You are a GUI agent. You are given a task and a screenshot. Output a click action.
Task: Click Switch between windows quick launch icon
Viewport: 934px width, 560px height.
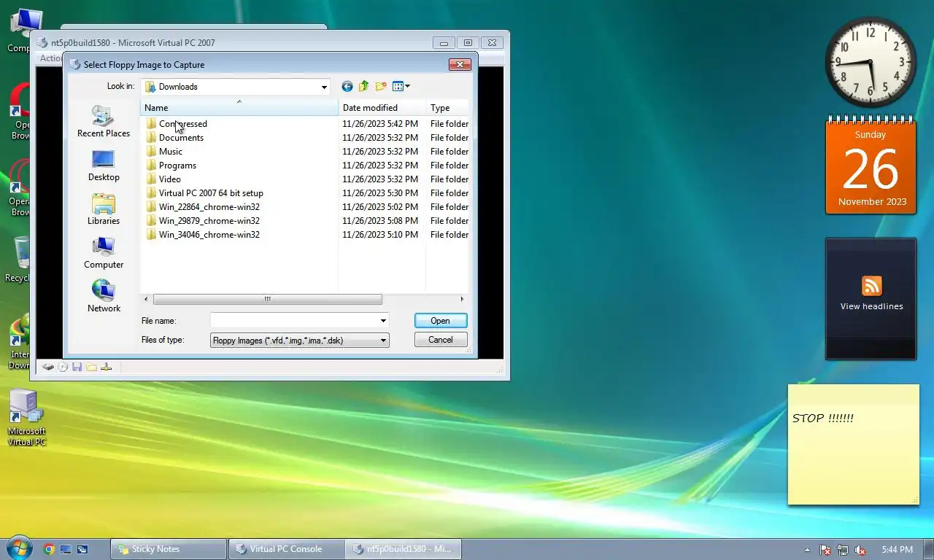click(x=82, y=549)
